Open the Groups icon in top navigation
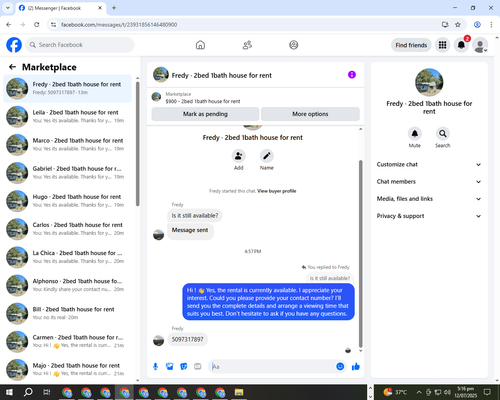 [294, 45]
